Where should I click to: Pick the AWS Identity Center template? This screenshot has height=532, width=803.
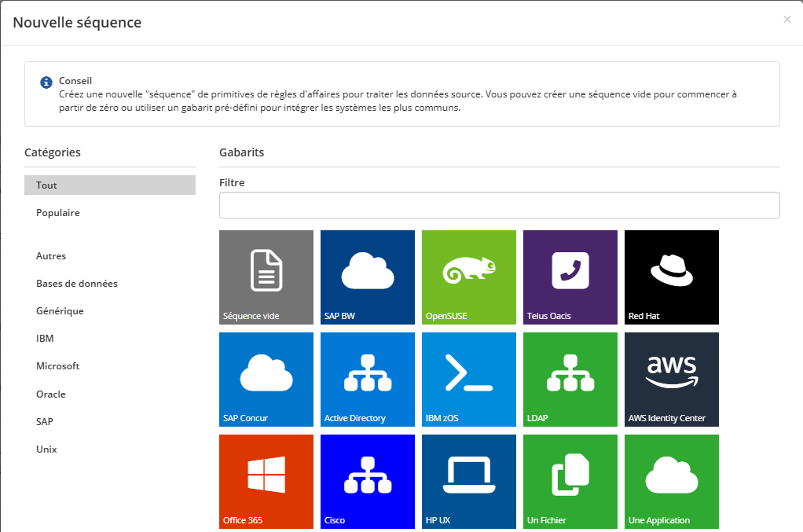(x=671, y=379)
